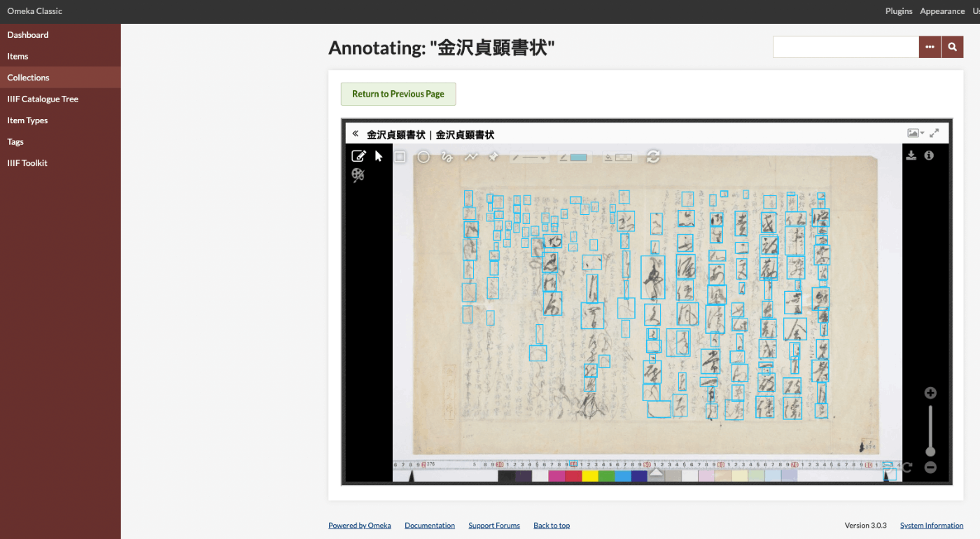Open the Support Forums footer link
Viewport: 980px width, 539px height.
(494, 526)
